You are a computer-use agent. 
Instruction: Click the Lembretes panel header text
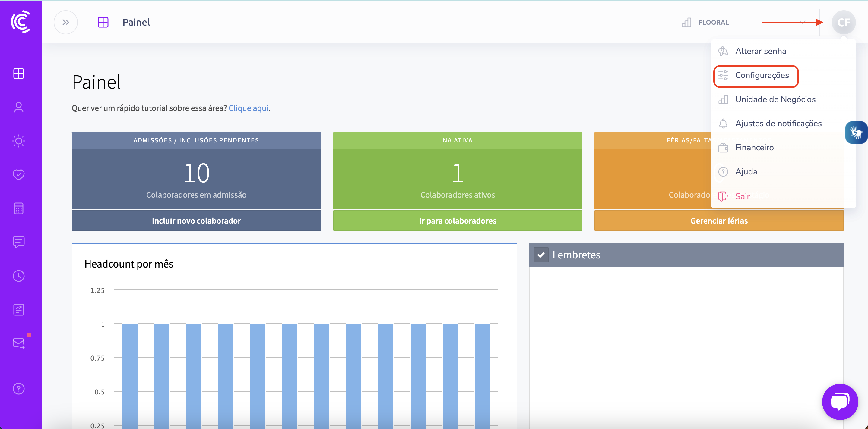[x=576, y=255]
